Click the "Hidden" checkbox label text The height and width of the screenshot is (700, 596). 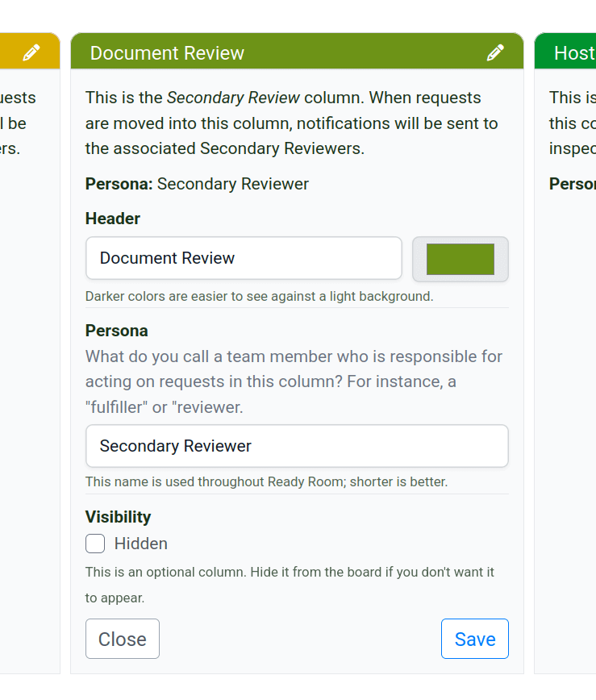tap(141, 544)
